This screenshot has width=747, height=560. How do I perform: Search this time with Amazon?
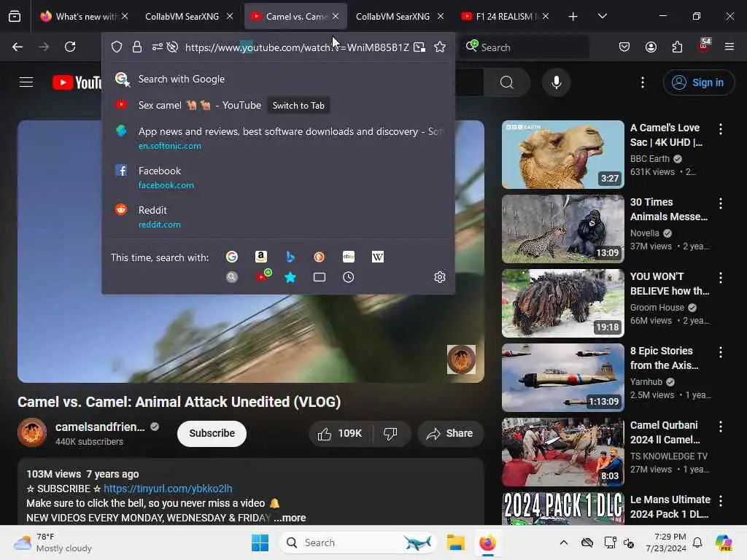pyautogui.click(x=261, y=257)
